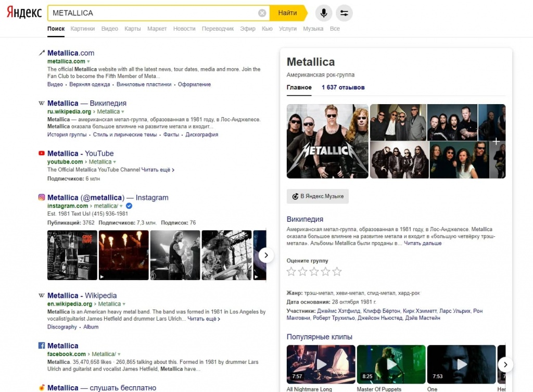Open search settings sliders icon
Image resolution: width=533 pixels, height=392 pixels.
(x=344, y=13)
